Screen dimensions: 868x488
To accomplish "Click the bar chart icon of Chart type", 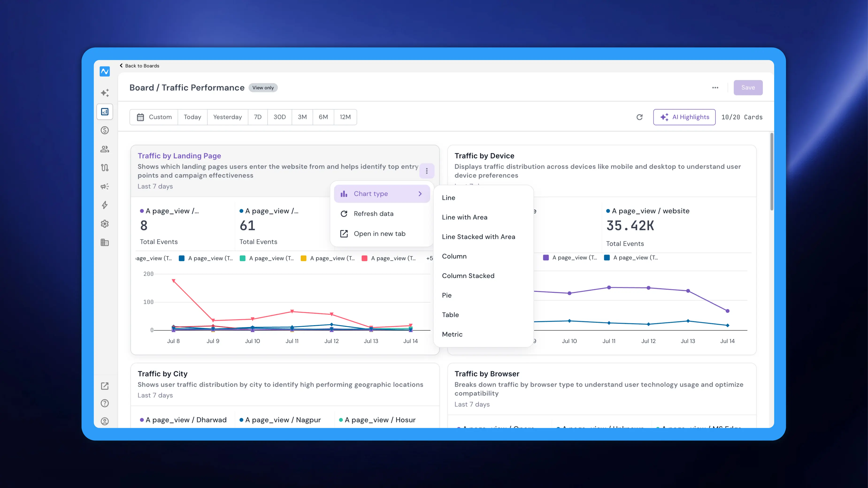I will click(x=344, y=194).
